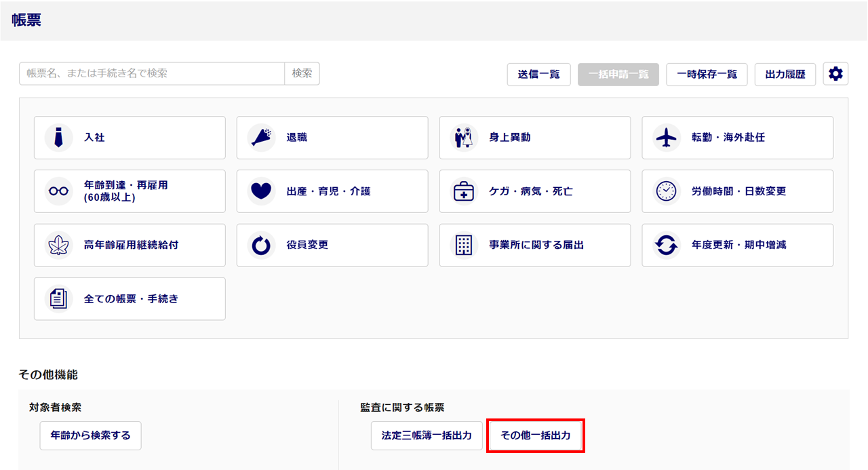This screenshot has width=868, height=470.
Task: Click the glasses icon for 年齢到達・再雇用
Action: (58, 191)
